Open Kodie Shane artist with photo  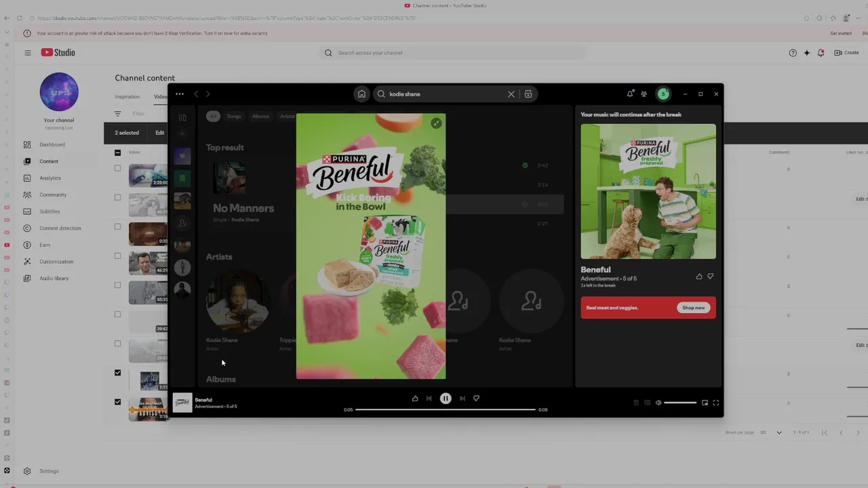tap(237, 302)
